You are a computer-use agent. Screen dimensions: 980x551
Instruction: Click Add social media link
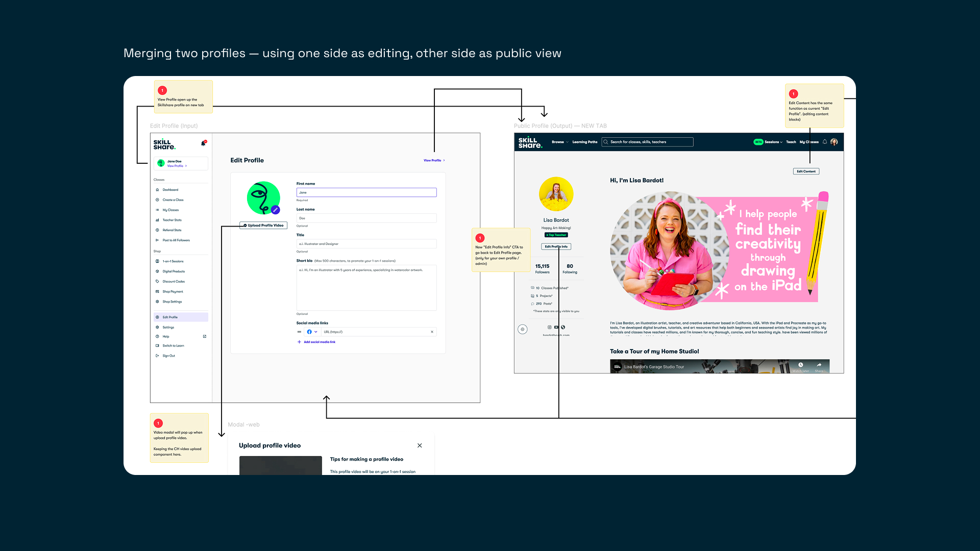[316, 342]
